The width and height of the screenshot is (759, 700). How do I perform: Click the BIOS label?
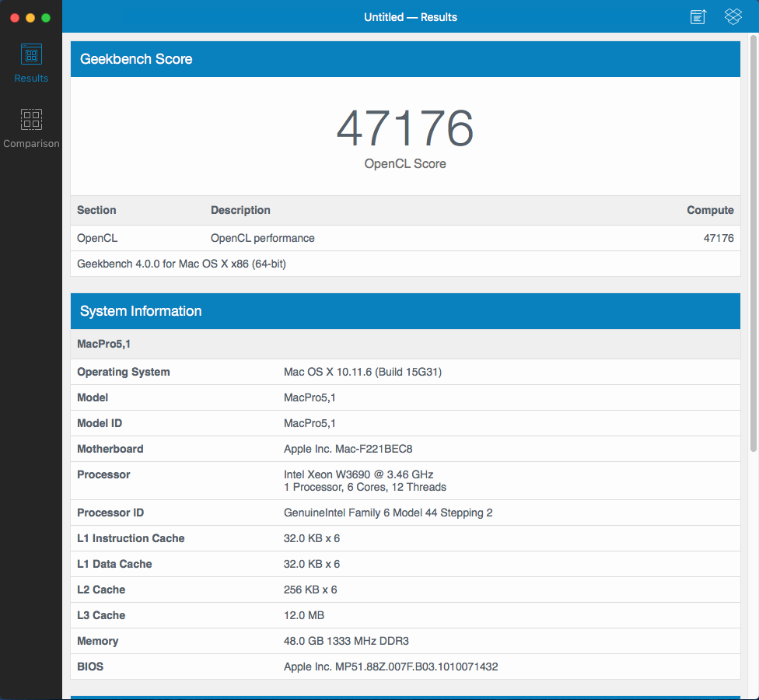coord(90,667)
